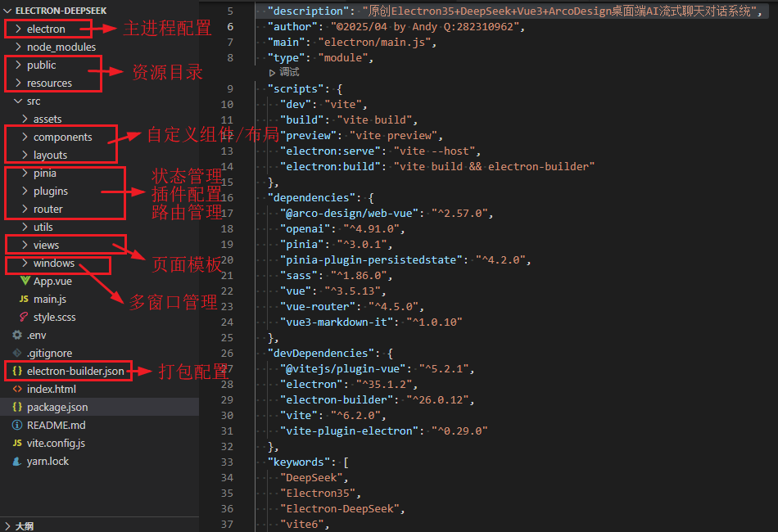Expand the 大纲 outline section
This screenshot has height=532, width=778.
(x=23, y=525)
